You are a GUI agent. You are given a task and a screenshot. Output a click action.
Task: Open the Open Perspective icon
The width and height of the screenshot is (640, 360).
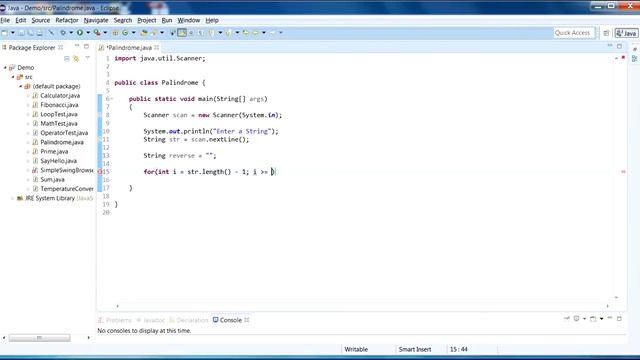click(606, 33)
